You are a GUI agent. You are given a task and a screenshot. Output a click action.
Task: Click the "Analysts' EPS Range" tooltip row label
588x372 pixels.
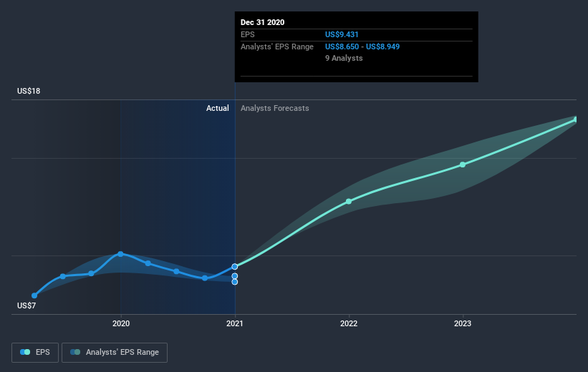click(276, 46)
